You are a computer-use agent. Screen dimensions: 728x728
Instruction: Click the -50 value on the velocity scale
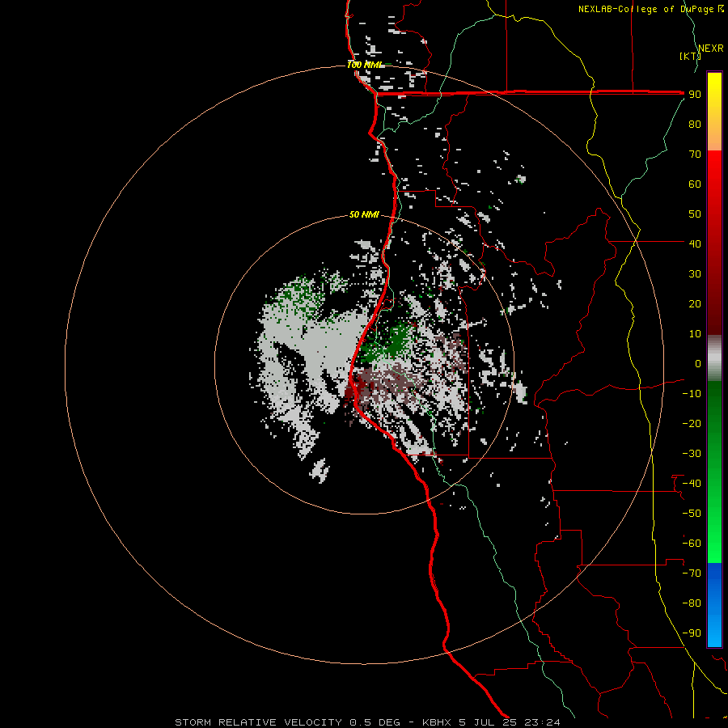click(692, 514)
